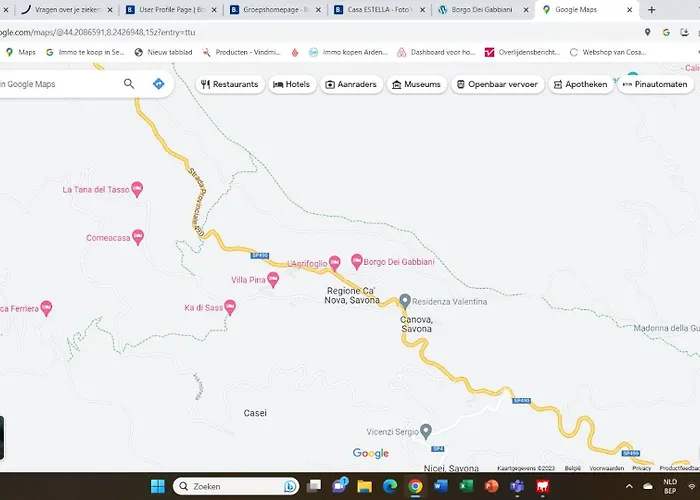
Task: Click the Bing icon in taskbar search
Action: (290, 486)
